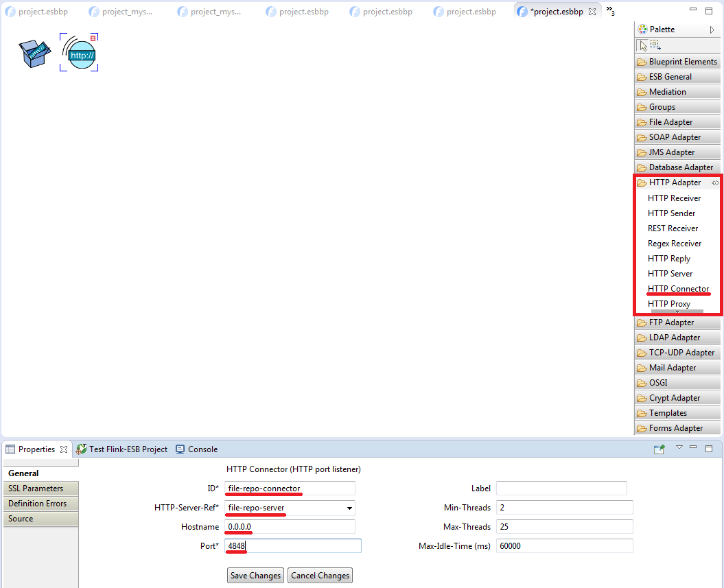Choose HTTP Connector from the palette
The height and width of the screenshot is (588, 724).
(x=678, y=289)
